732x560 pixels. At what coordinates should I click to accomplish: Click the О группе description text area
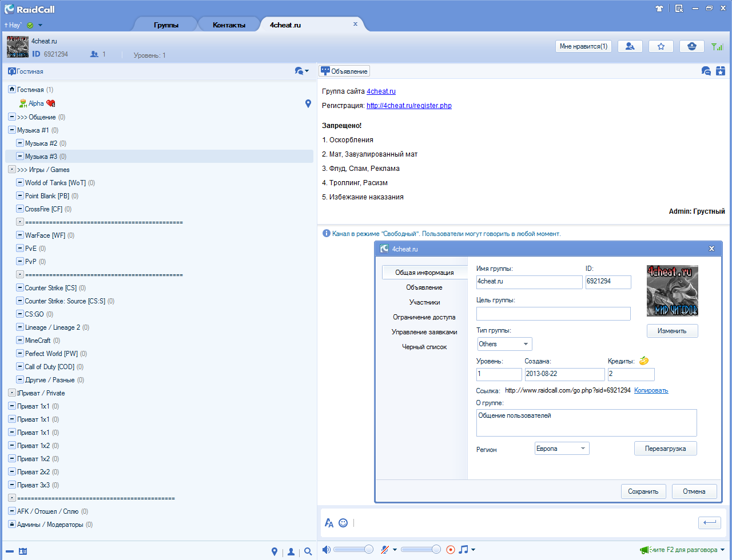[587, 423]
